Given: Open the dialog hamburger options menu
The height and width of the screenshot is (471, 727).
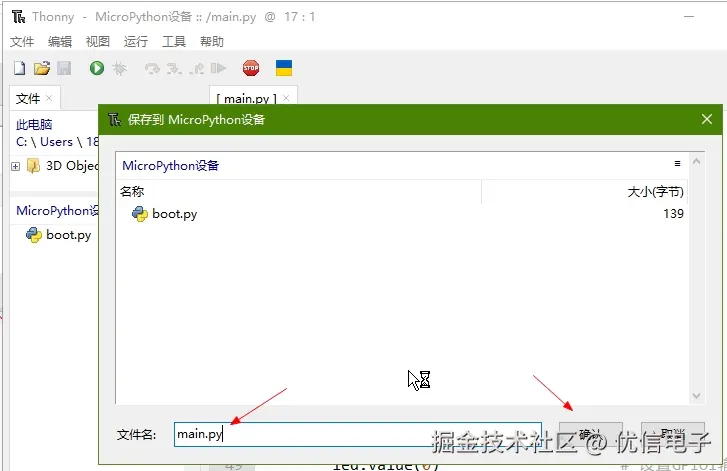Looking at the screenshot, I should click(x=677, y=163).
